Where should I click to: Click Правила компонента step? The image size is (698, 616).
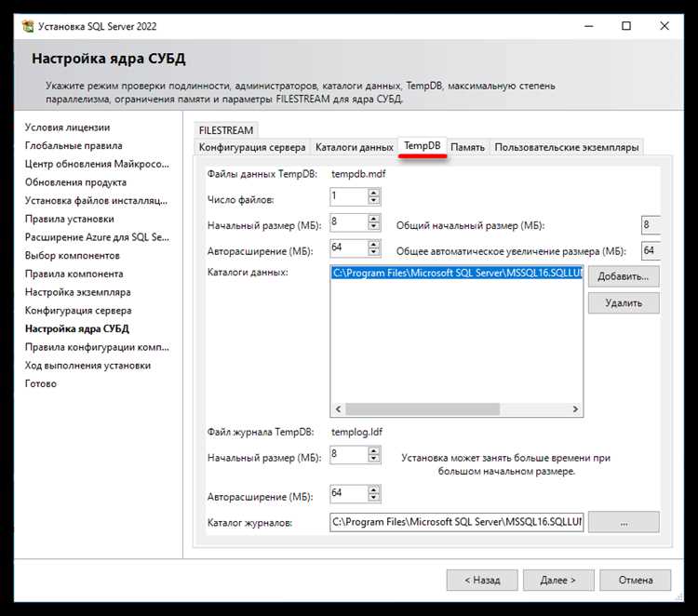(x=74, y=274)
